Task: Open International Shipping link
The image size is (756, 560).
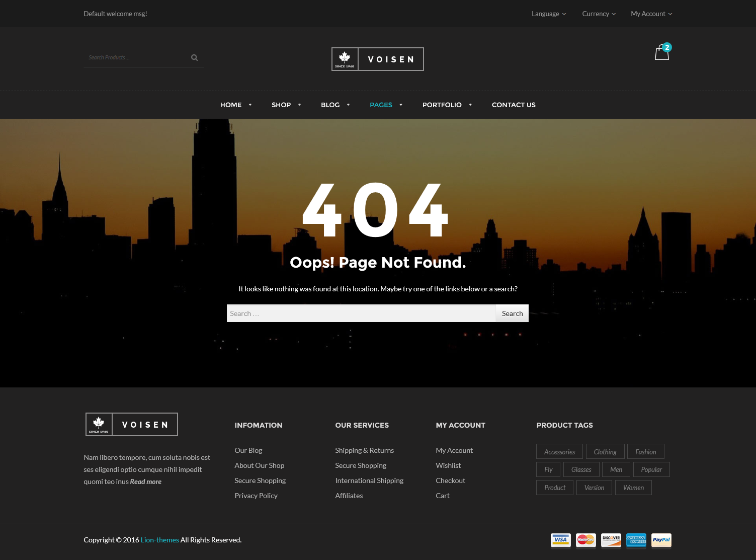Action: (369, 481)
